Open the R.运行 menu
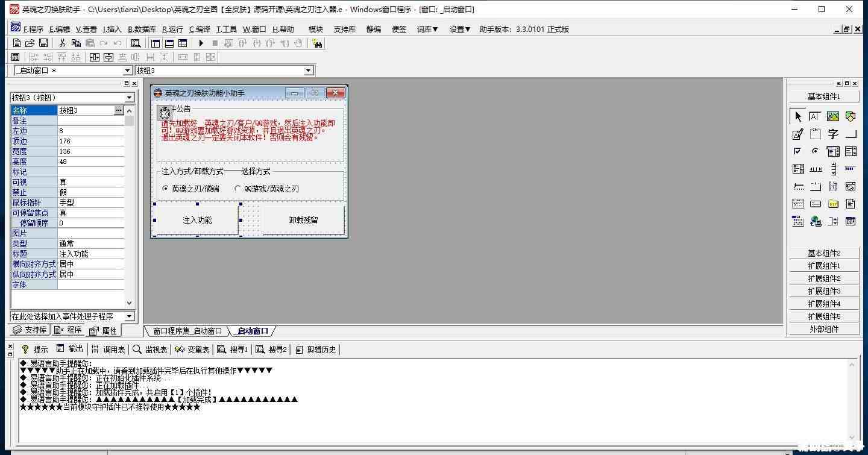 [x=172, y=29]
